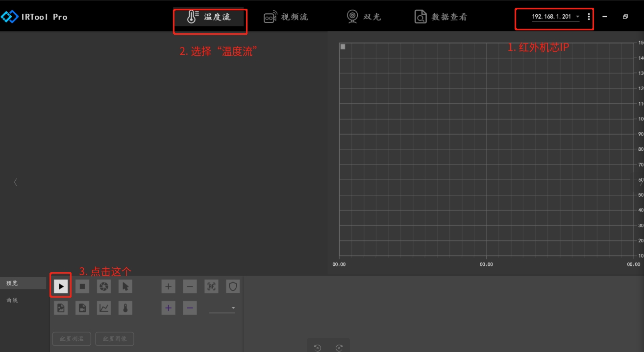644x352 pixels.
Task: Switch to the 视频流 tab
Action: coord(286,17)
